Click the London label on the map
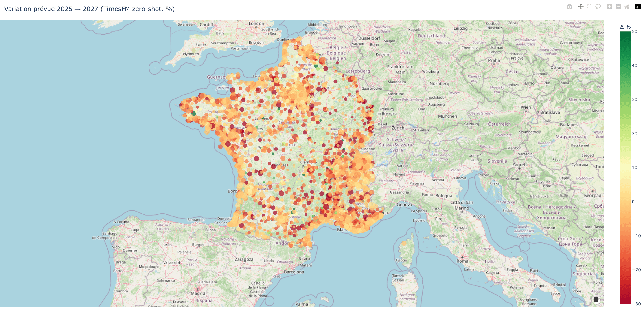The height and width of the screenshot is (318, 644). (256, 24)
